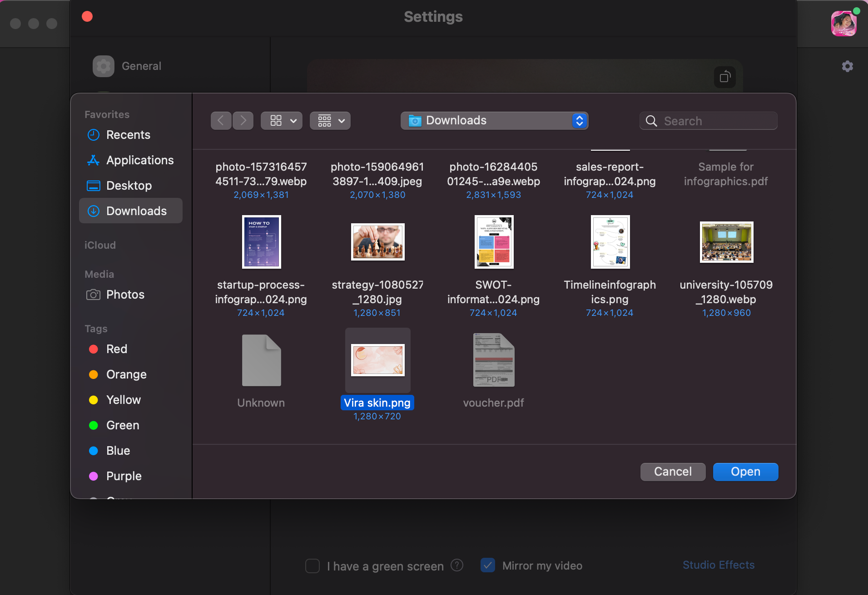
Task: Select the Red tag
Action: pos(116,349)
